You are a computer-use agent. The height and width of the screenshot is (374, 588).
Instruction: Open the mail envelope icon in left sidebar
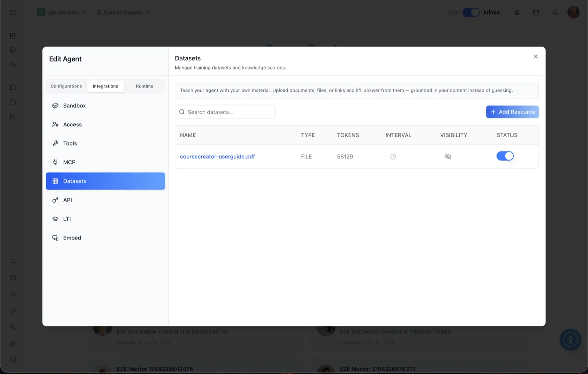(13, 278)
